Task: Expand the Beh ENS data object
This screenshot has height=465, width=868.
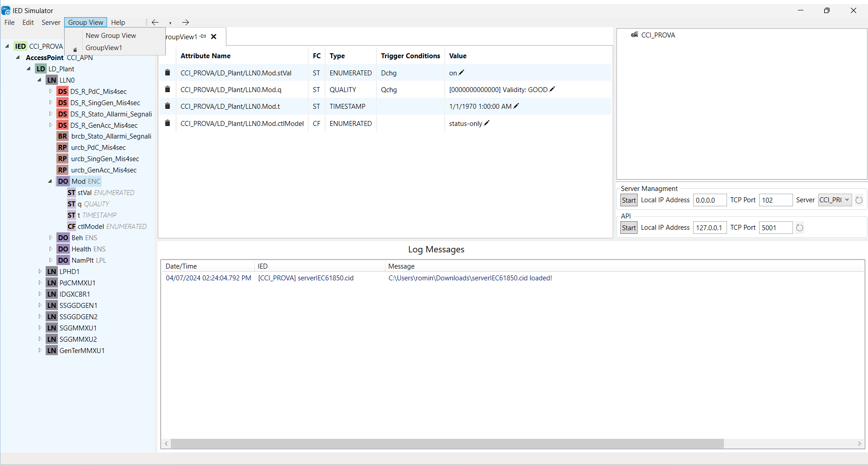Action: coord(51,237)
